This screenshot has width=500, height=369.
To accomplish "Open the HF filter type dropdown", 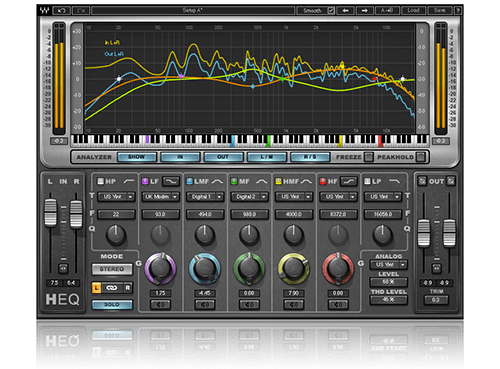I will coord(338,197).
